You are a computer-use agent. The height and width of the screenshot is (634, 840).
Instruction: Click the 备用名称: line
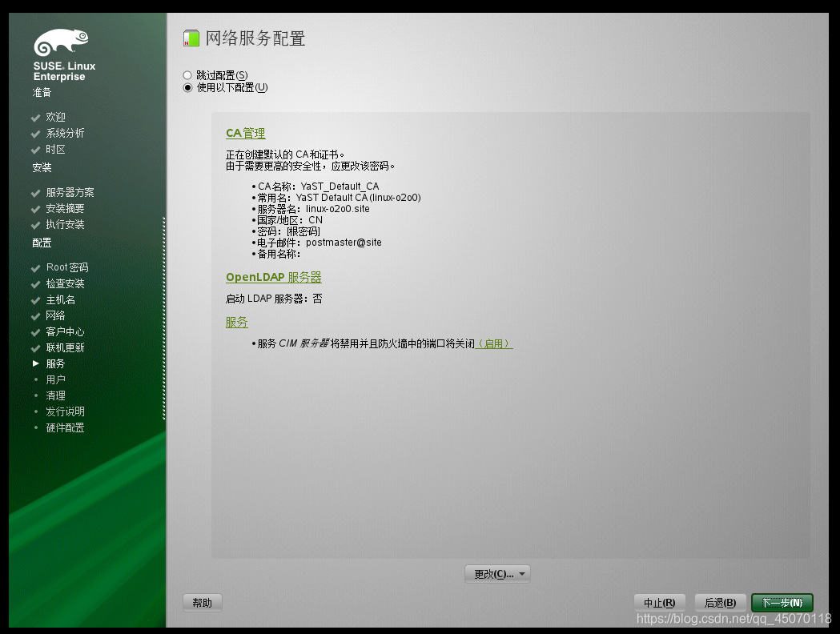coord(279,254)
